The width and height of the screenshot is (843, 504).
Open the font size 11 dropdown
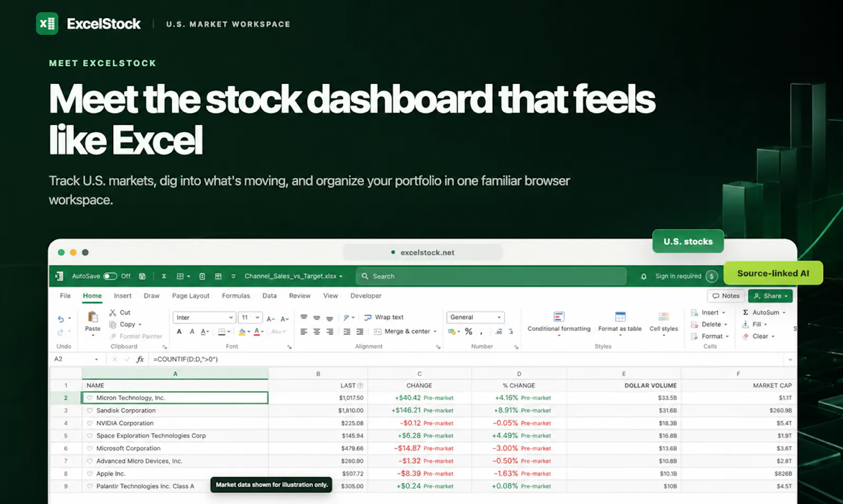(250, 318)
